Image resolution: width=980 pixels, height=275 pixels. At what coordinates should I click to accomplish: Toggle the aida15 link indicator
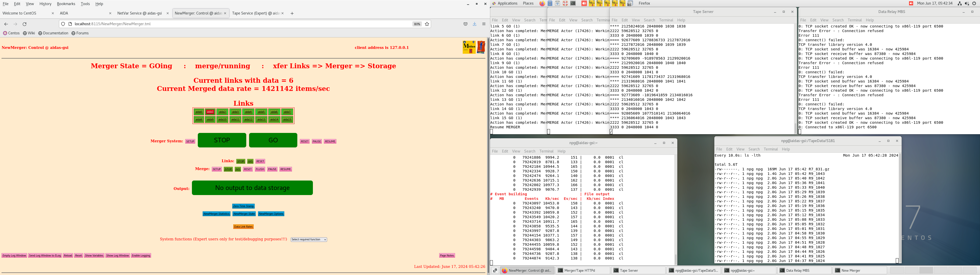click(287, 120)
